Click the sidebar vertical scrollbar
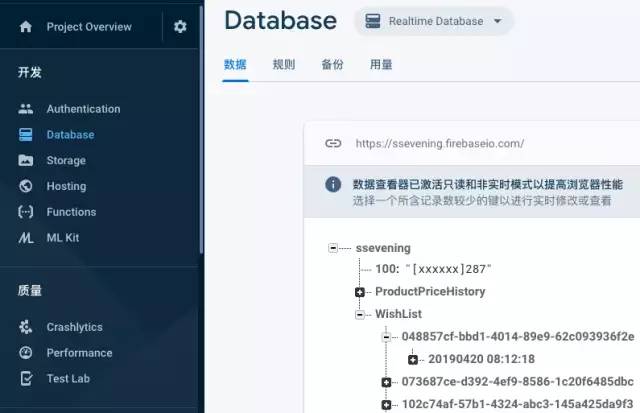This screenshot has height=413, width=640. click(x=201, y=131)
